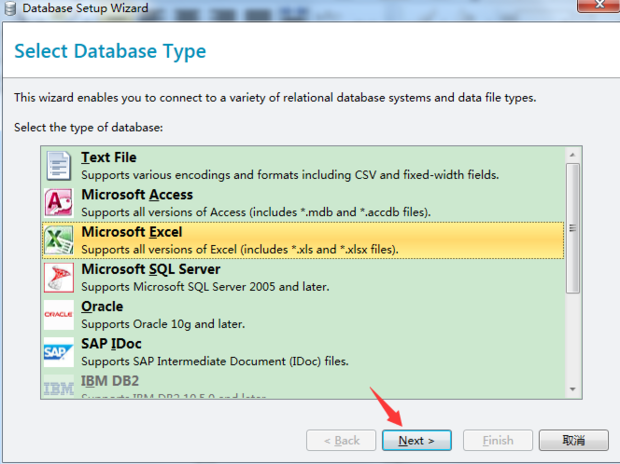Click scroll down arrow of database list
This screenshot has width=620, height=464.
573,390
